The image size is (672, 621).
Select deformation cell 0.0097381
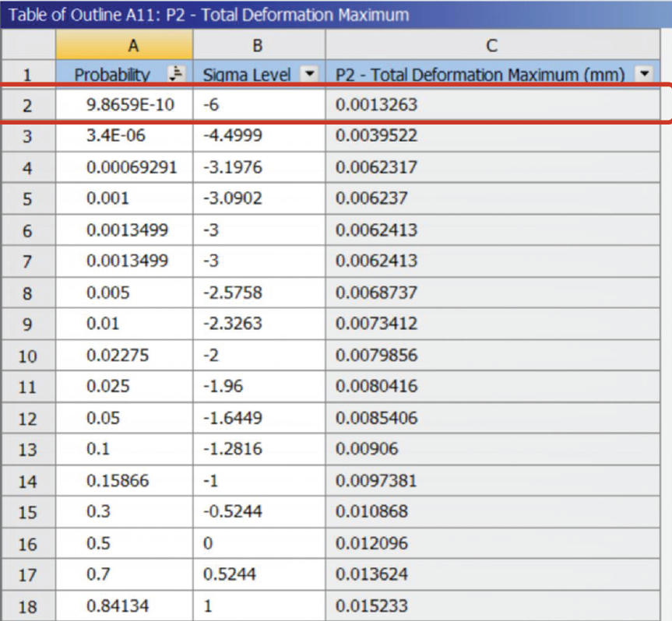pos(492,480)
